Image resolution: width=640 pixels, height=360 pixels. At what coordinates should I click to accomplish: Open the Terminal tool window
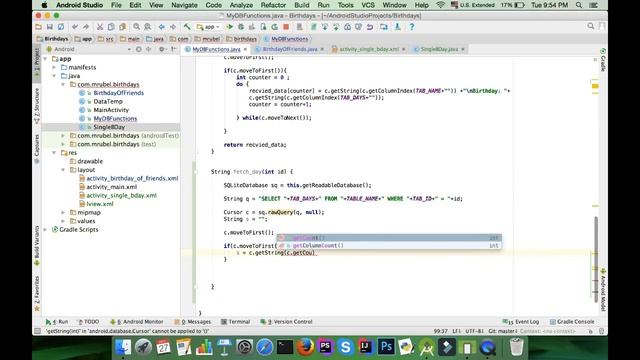pos(236,322)
